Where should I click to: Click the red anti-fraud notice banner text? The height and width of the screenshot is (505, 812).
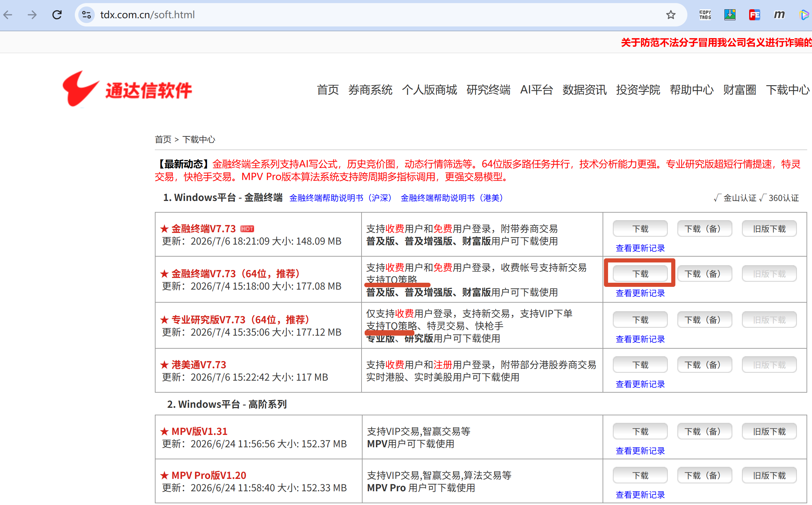coord(716,43)
